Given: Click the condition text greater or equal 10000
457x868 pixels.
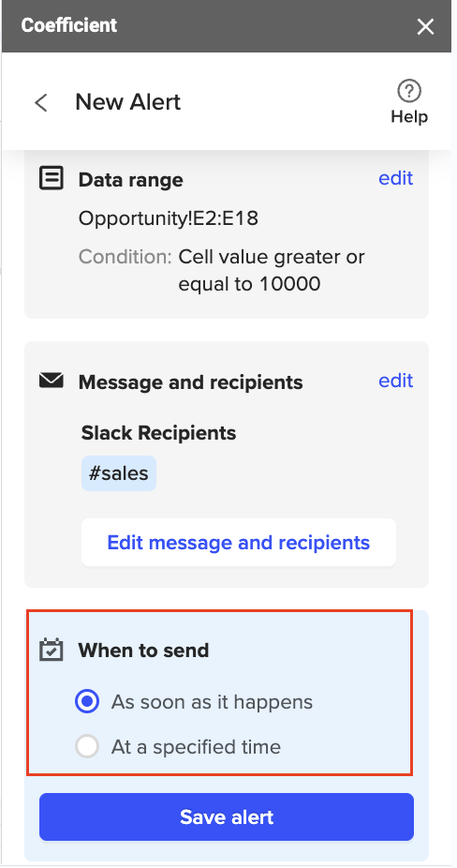Looking at the screenshot, I should (x=271, y=271).
